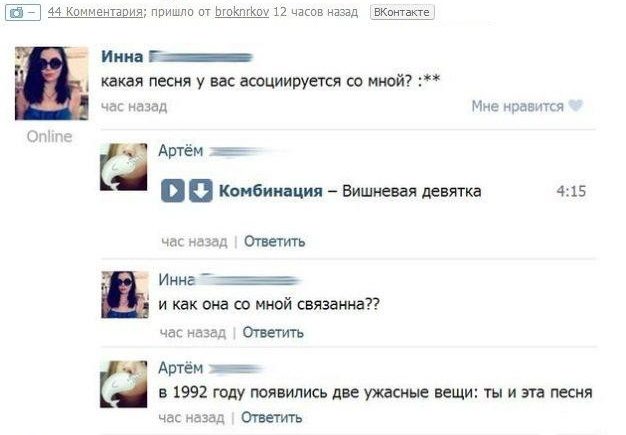Open Артём's avatar in the first comment
The width and height of the screenshot is (626, 435).
pos(123,167)
